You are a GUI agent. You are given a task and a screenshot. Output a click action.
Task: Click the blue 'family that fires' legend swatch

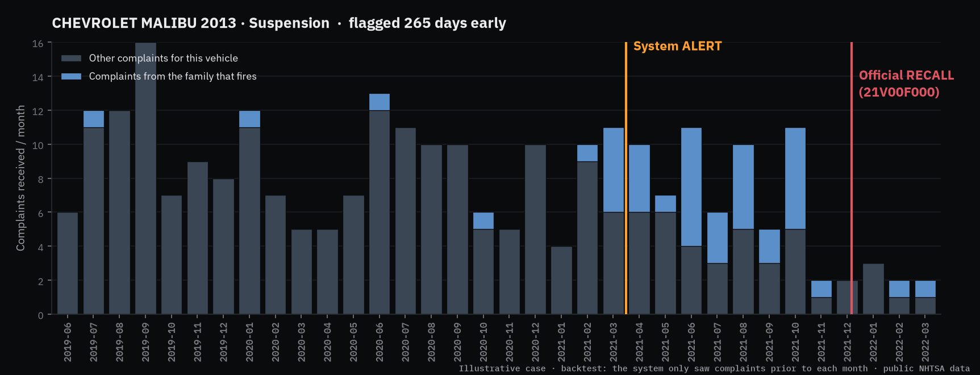click(x=71, y=76)
